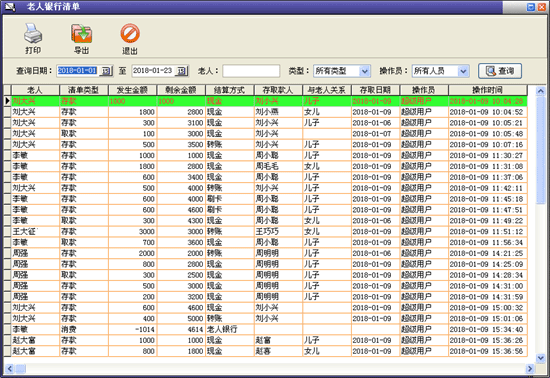Select the 李敏 消费 row
The width and height of the screenshot is (550, 378).
pyautogui.click(x=266, y=329)
